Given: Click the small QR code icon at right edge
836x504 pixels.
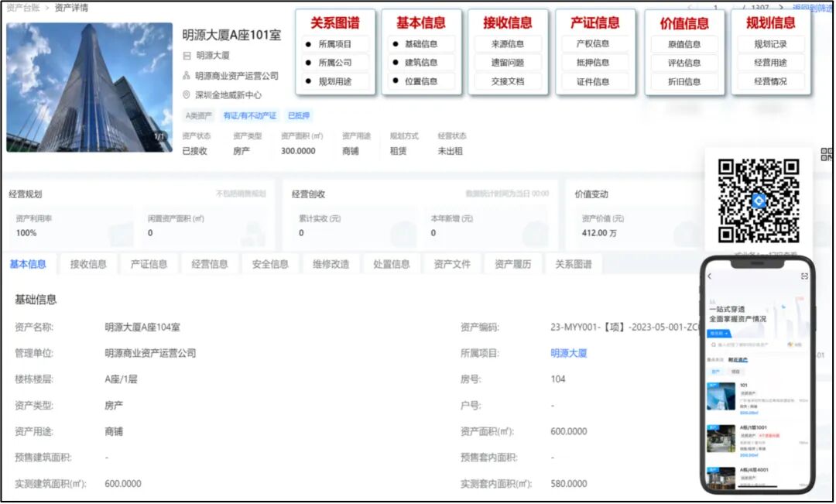Looking at the screenshot, I should [x=826, y=154].
